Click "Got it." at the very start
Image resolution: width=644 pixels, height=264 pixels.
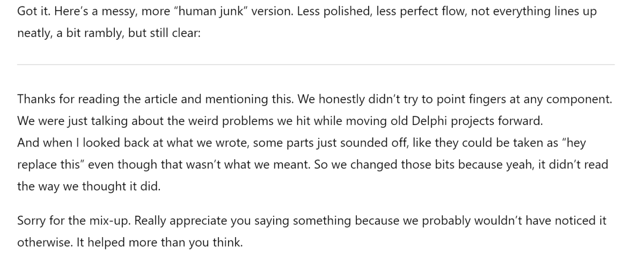coord(31,12)
